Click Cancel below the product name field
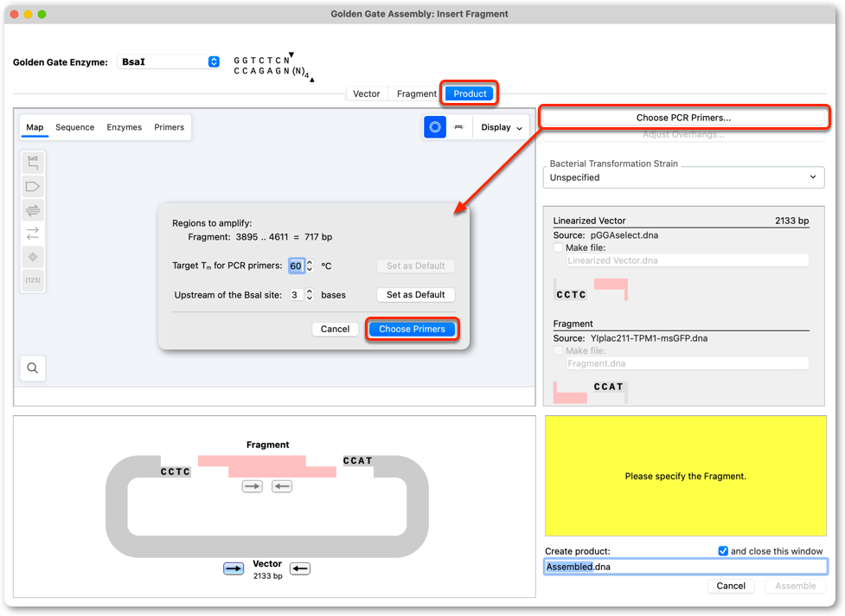 731,586
